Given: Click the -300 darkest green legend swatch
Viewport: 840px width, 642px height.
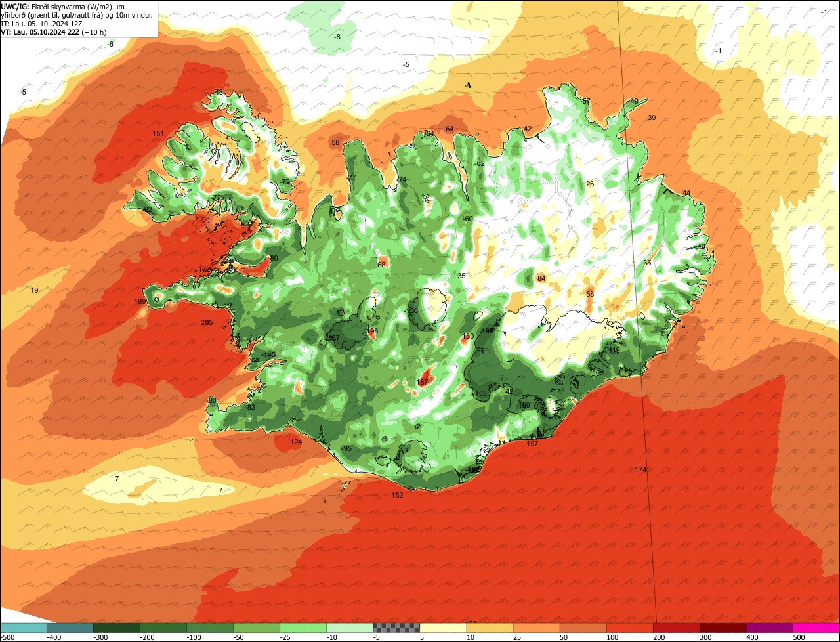Looking at the screenshot, I should [x=116, y=628].
